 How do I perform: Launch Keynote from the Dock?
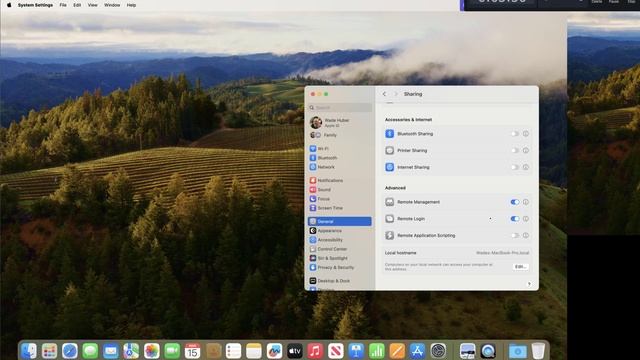point(356,351)
